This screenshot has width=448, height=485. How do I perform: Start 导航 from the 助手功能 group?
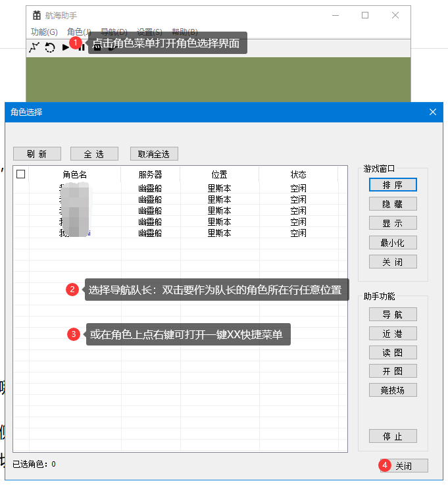point(393,314)
